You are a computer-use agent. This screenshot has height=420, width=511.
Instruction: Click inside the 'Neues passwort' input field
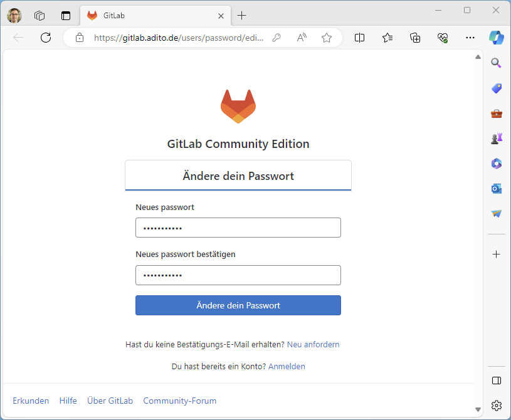coord(238,228)
